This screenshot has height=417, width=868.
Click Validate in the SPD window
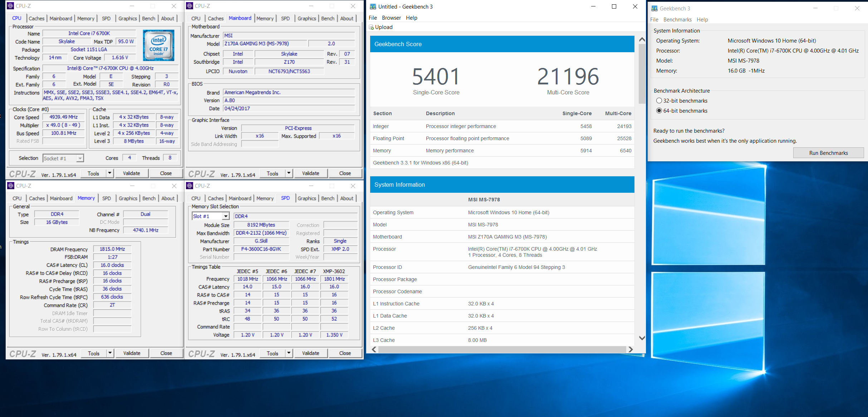pyautogui.click(x=310, y=353)
